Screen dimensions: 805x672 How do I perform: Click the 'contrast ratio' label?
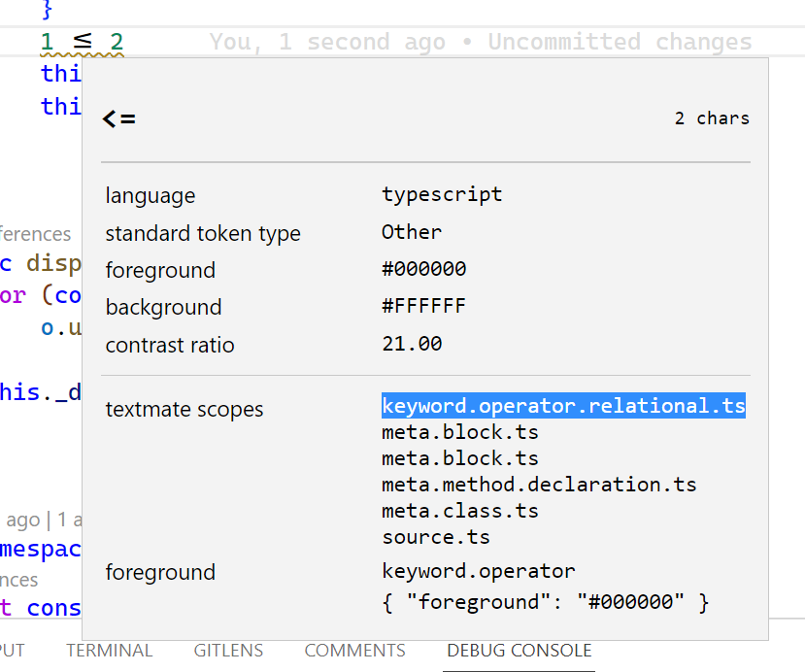(170, 345)
